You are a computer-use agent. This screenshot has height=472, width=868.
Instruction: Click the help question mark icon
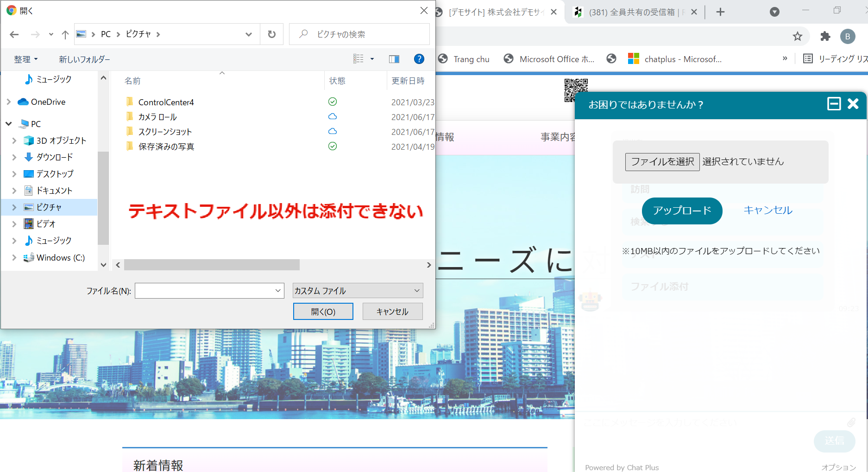click(419, 59)
